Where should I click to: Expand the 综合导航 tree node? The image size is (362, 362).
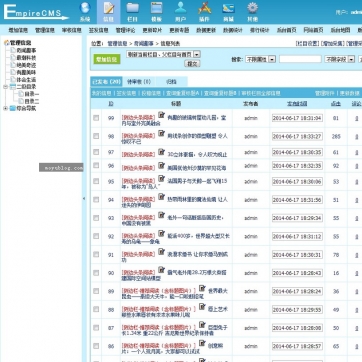click(5, 108)
